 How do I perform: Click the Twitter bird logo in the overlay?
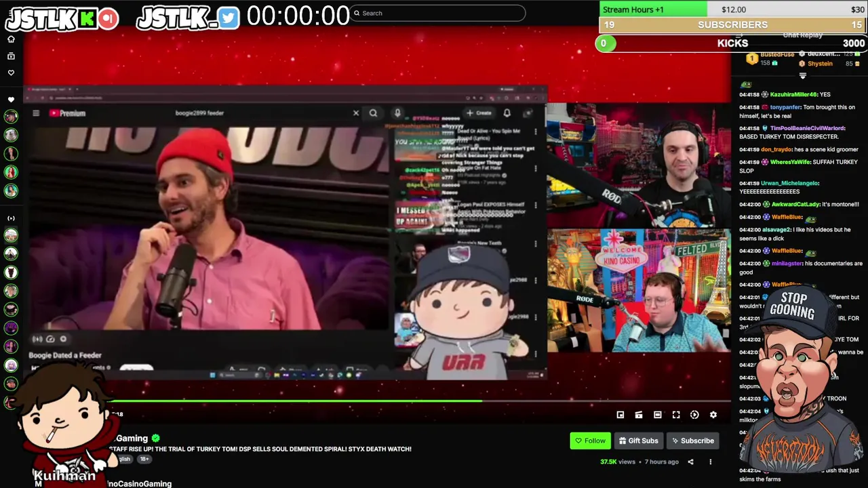229,18
